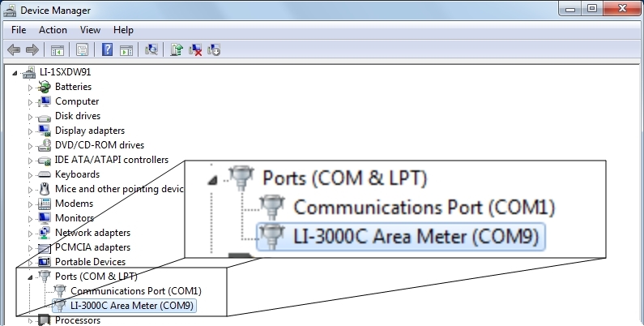
Task: Select the Monitors label
Action: (x=75, y=218)
